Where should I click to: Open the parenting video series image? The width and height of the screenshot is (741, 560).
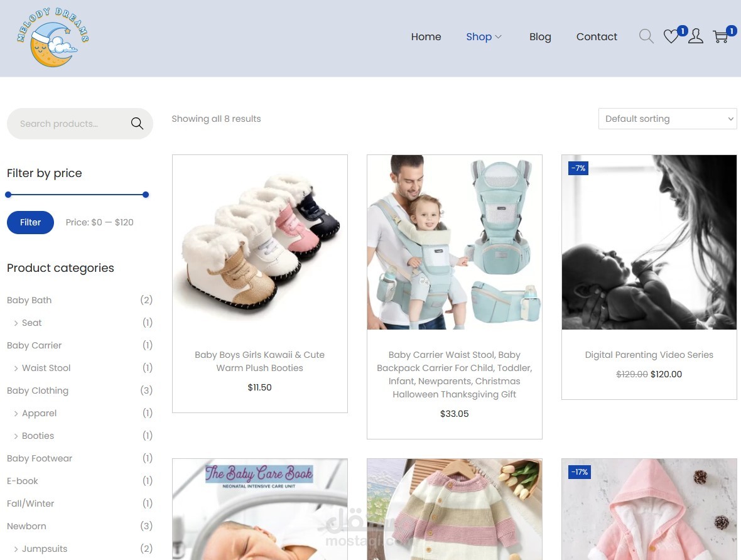pyautogui.click(x=649, y=242)
